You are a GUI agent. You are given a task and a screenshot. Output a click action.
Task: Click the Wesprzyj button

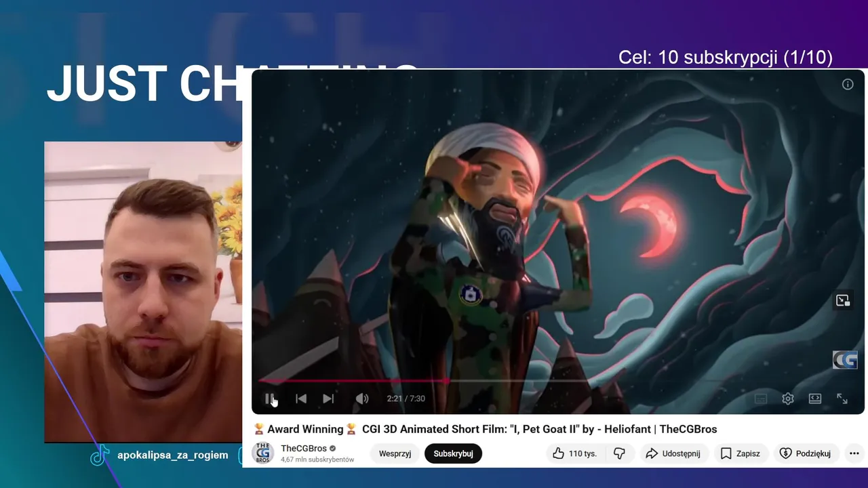click(x=395, y=453)
